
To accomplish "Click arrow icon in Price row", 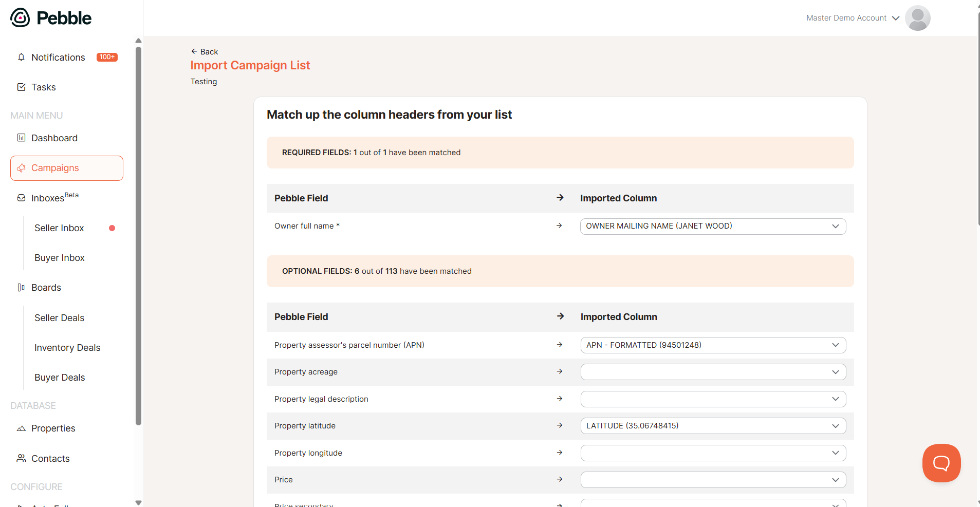I will [x=560, y=479].
